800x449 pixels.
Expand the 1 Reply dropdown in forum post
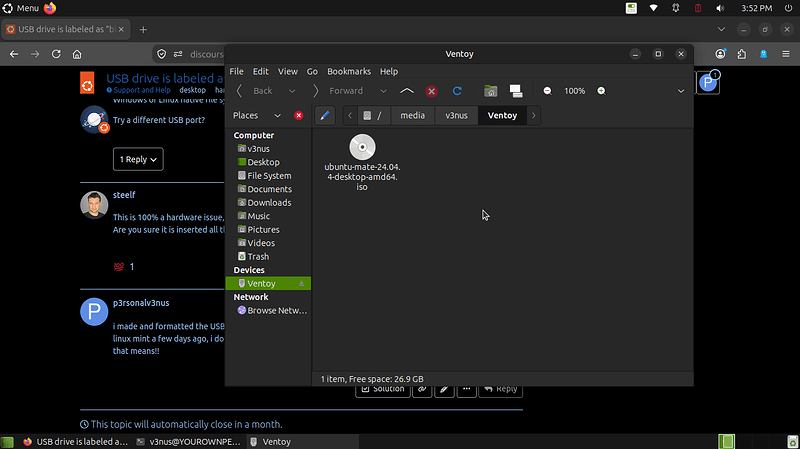coord(138,159)
